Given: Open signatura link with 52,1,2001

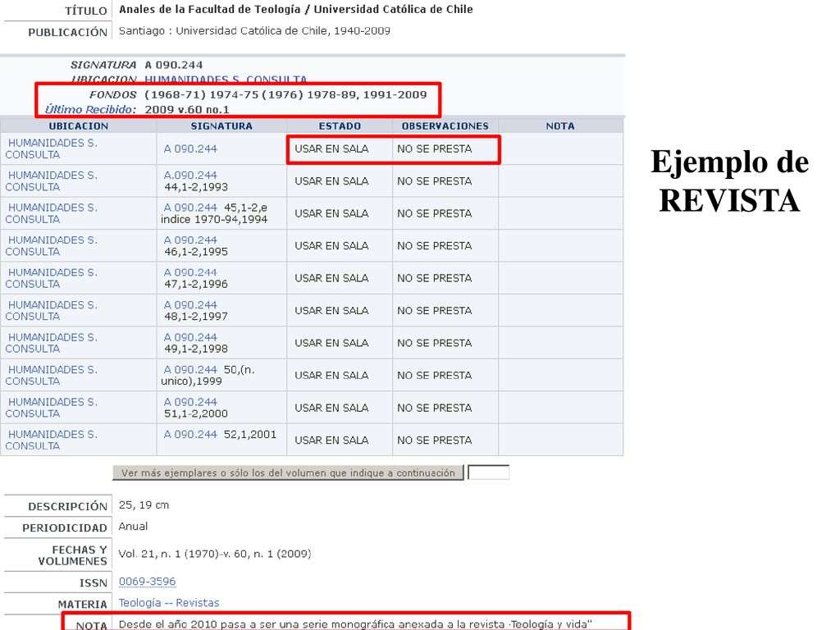Looking at the screenshot, I should point(190,435).
